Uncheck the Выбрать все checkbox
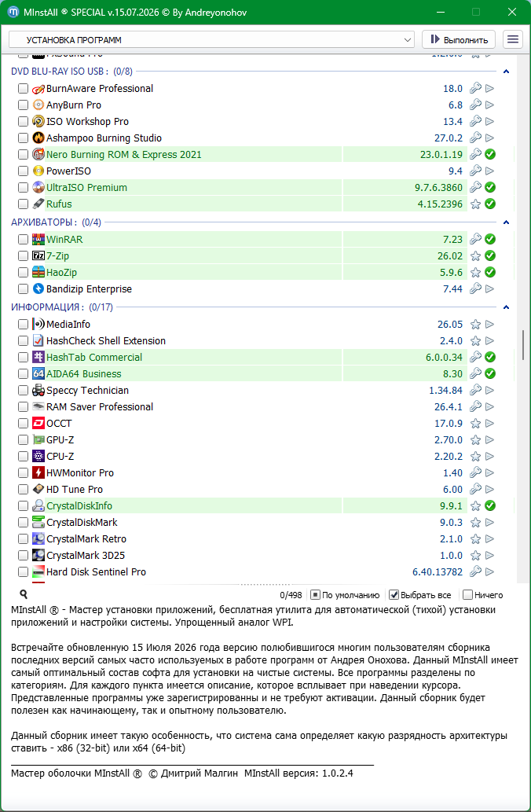 coord(394,595)
